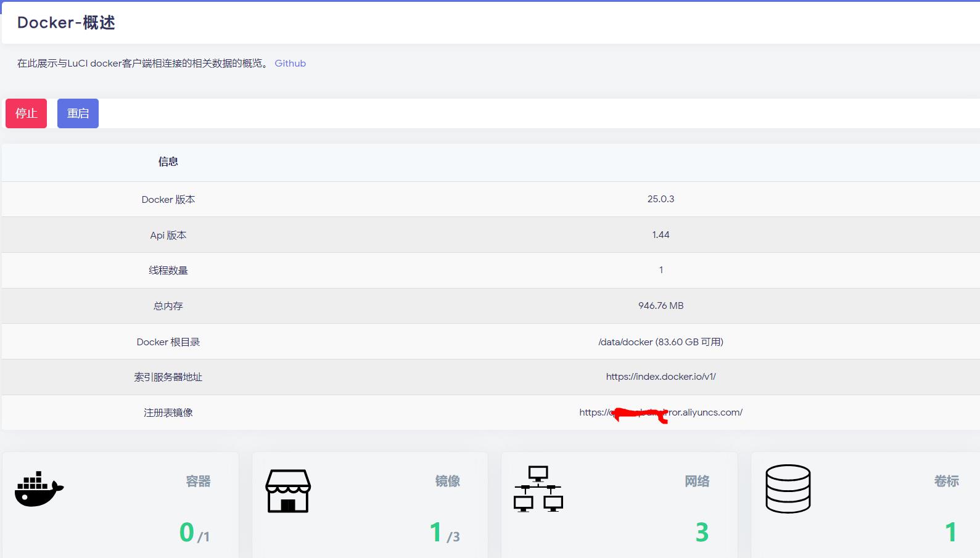The width and height of the screenshot is (980, 558).
Task: Open the 卷标 card label
Action: pos(946,482)
